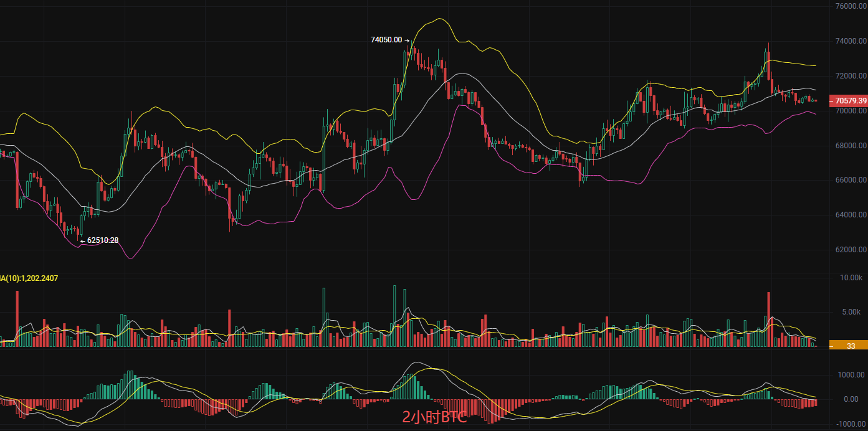Click the 64000.00 price axis label
The image size is (868, 431).
pos(851,215)
